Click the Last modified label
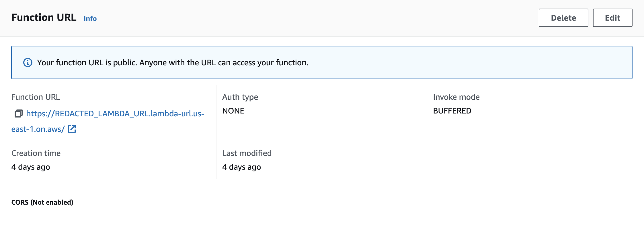644x231 pixels. coord(247,153)
